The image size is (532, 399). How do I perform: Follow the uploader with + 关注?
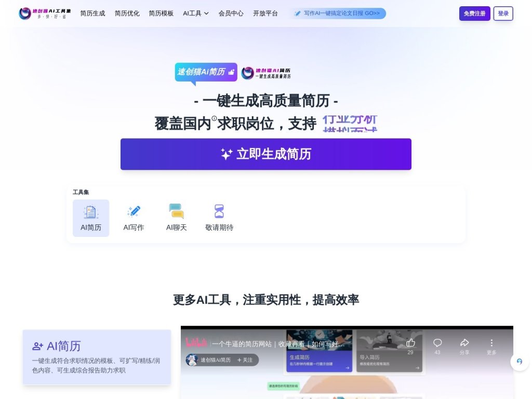(x=245, y=360)
